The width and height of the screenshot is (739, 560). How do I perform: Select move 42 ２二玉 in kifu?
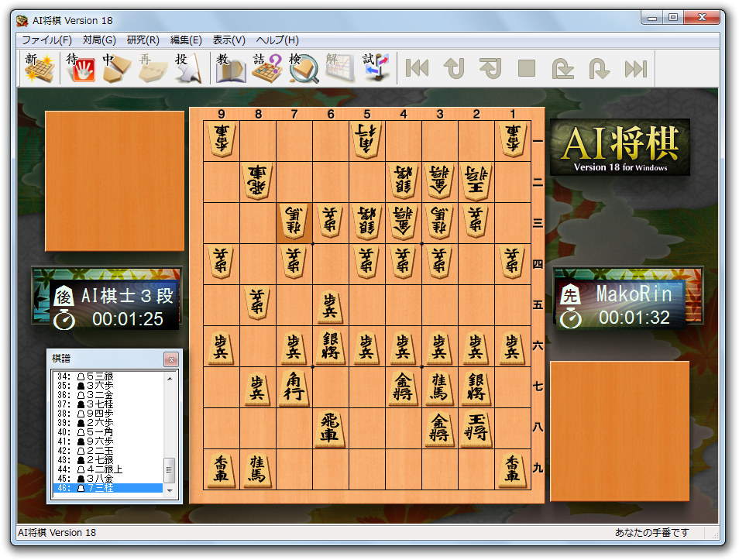[x=108, y=451]
